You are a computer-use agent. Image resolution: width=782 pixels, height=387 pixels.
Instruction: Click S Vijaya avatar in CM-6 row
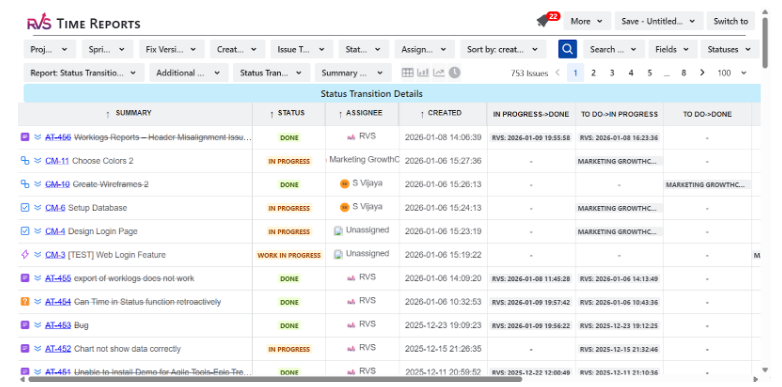(x=344, y=207)
